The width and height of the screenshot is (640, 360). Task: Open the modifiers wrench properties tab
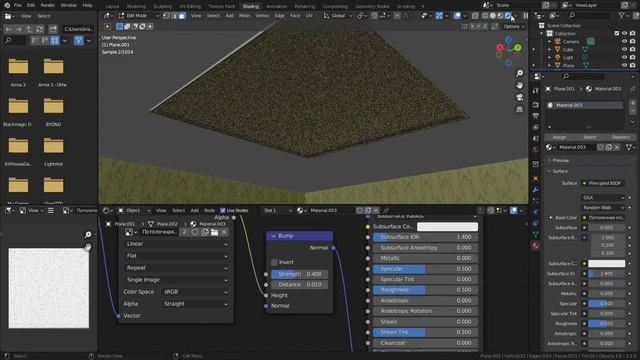point(536,190)
